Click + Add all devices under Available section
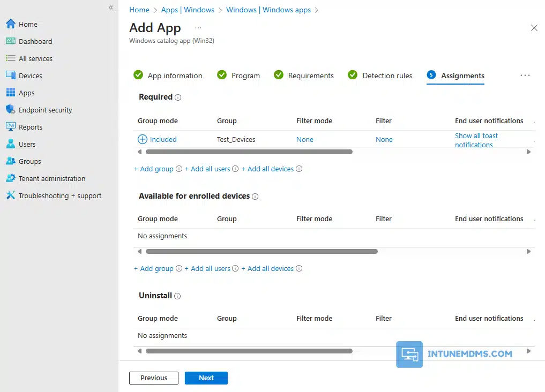Screen dimensions: 545x392 267,268
